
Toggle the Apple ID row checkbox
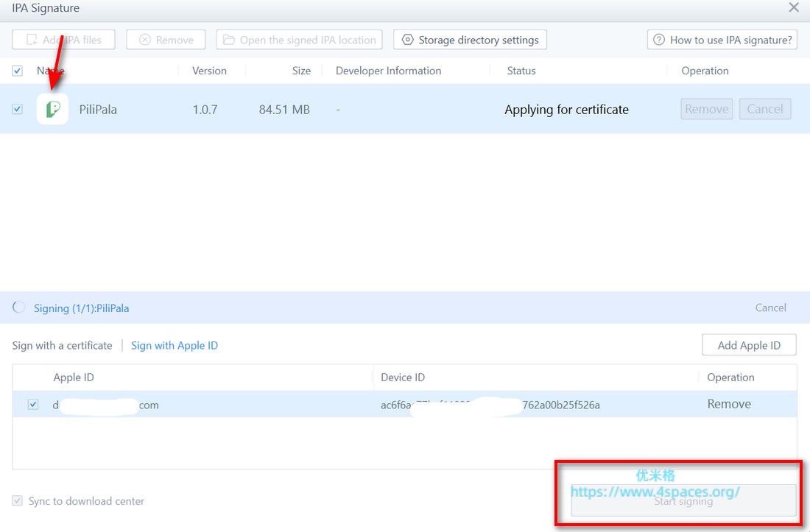pos(33,405)
